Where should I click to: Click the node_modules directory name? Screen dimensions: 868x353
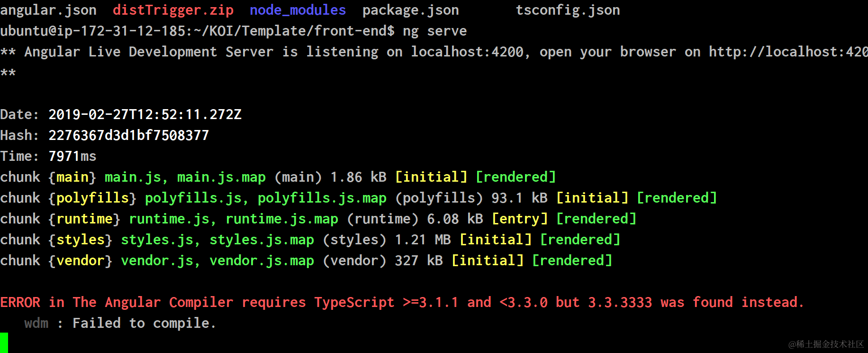click(298, 10)
